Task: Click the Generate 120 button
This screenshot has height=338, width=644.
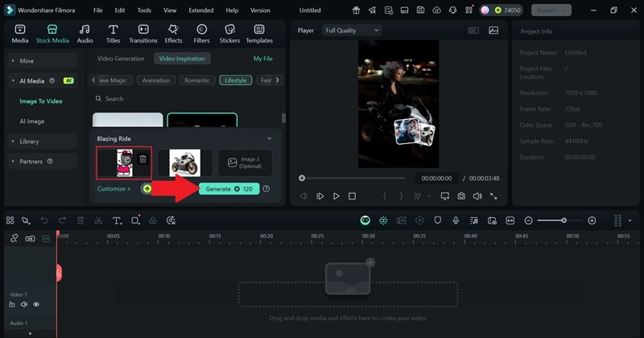Action: pos(229,189)
